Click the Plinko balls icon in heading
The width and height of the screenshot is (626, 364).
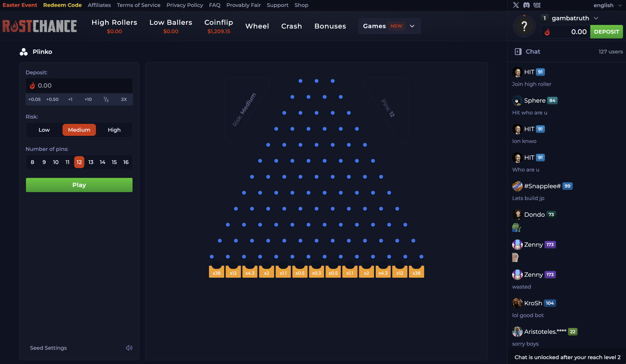(x=24, y=52)
